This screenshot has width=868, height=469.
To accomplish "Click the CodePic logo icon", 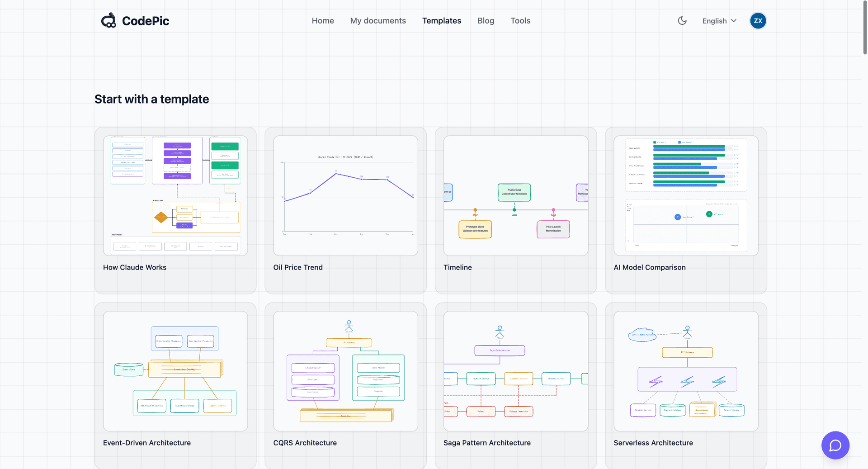I will tap(108, 21).
